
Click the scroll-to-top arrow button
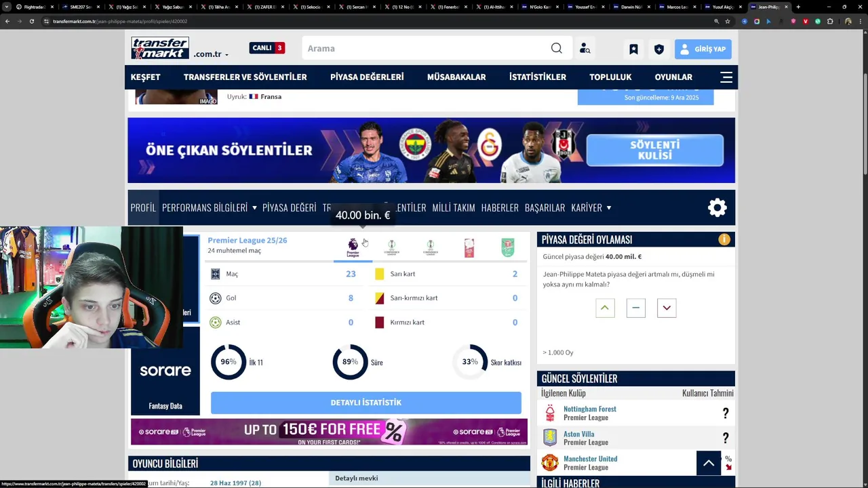[709, 463]
